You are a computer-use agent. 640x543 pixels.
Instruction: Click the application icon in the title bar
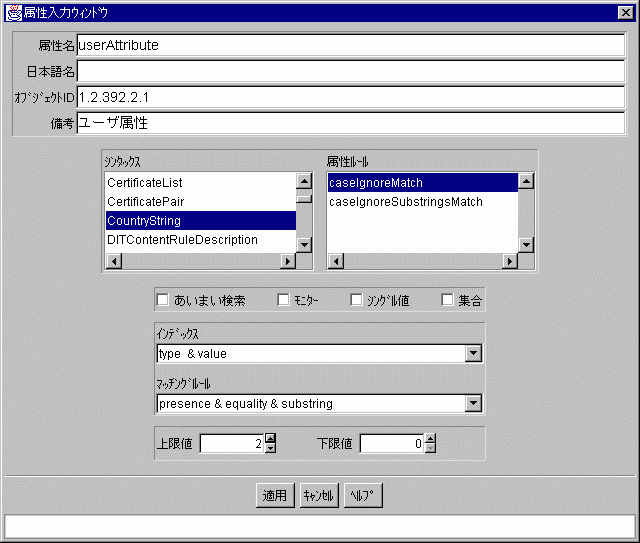point(13,13)
